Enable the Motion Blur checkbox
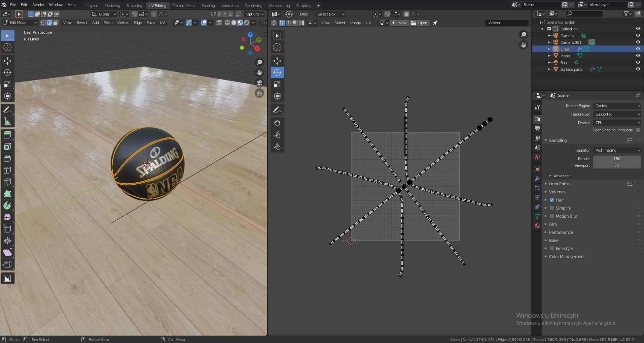 pyautogui.click(x=552, y=216)
